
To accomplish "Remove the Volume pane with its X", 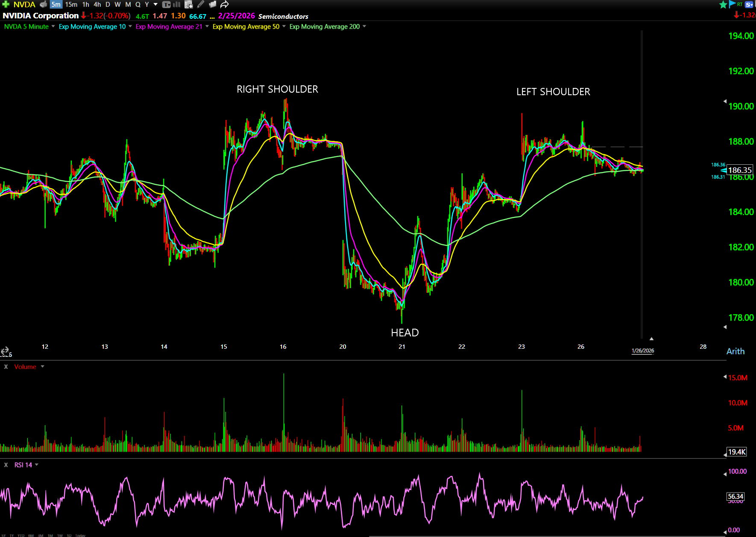I will click(6, 367).
